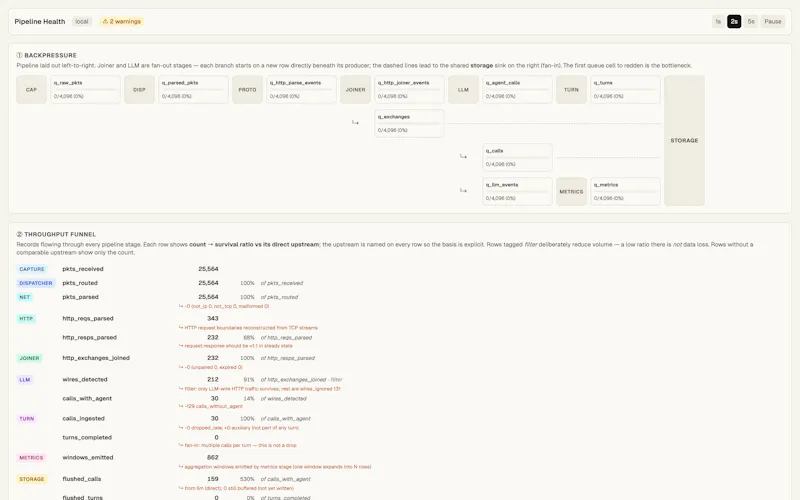Open the q_calls queue cell
800x500 pixels.
tap(517, 158)
